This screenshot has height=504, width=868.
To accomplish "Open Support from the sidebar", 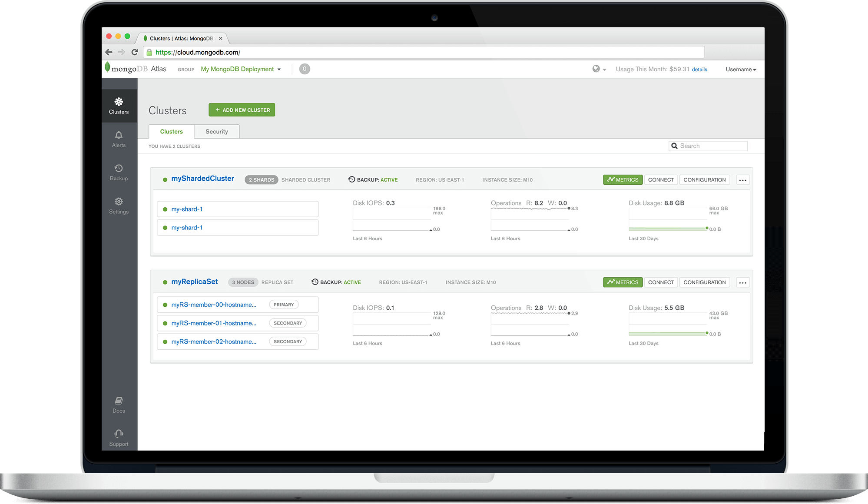I will click(119, 437).
